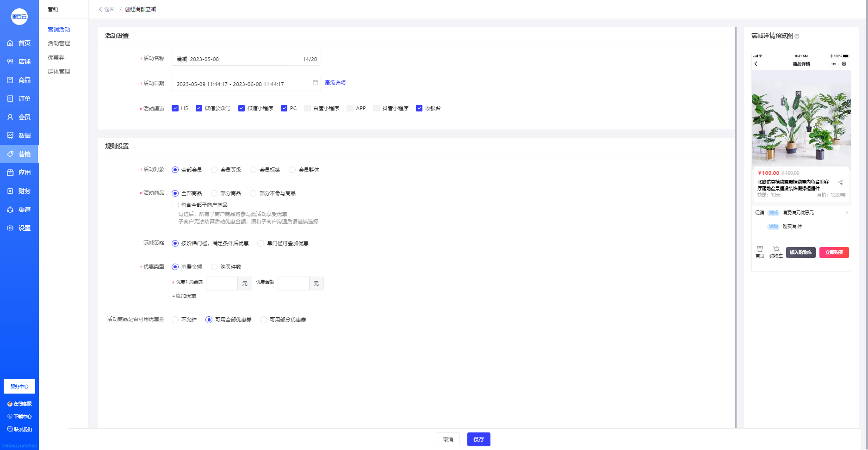
Task: Open the 店铺 store icon in sidebar
Action: [x=10, y=62]
